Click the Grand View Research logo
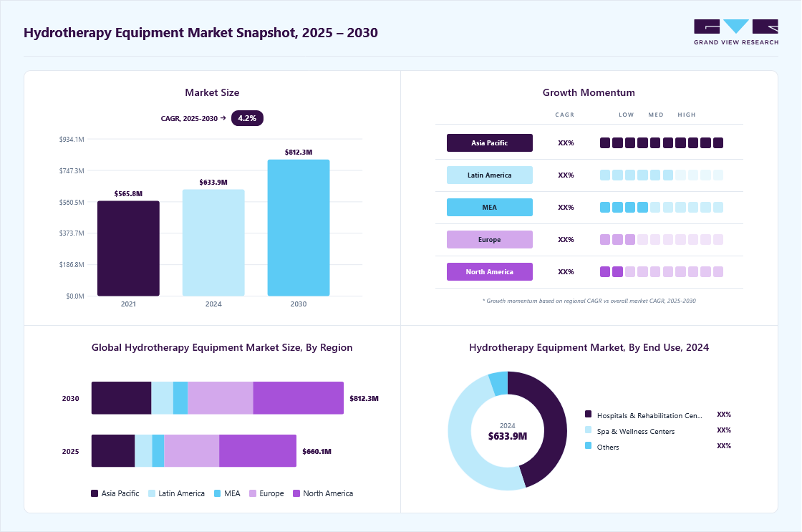Image resolution: width=802 pixels, height=532 pixels. [x=736, y=32]
